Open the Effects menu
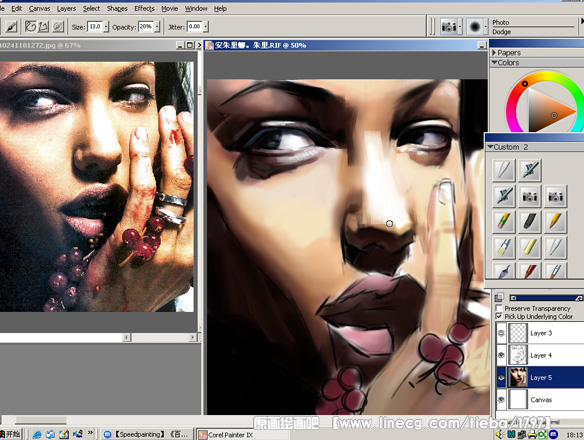 tap(145, 9)
